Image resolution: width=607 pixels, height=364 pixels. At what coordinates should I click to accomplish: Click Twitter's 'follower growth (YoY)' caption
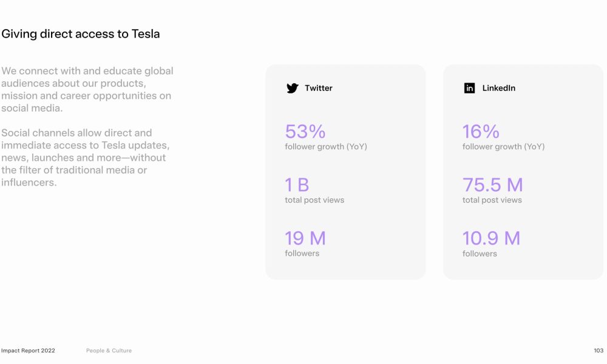326,147
